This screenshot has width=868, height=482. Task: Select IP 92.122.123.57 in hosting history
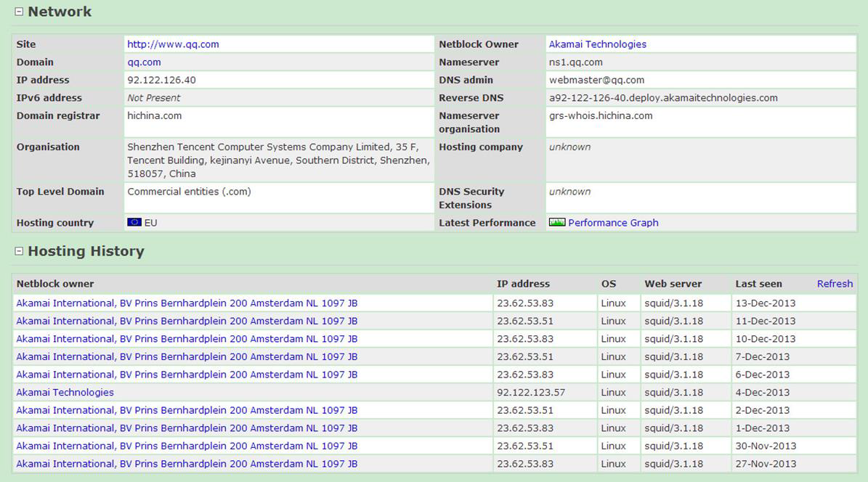tap(531, 393)
